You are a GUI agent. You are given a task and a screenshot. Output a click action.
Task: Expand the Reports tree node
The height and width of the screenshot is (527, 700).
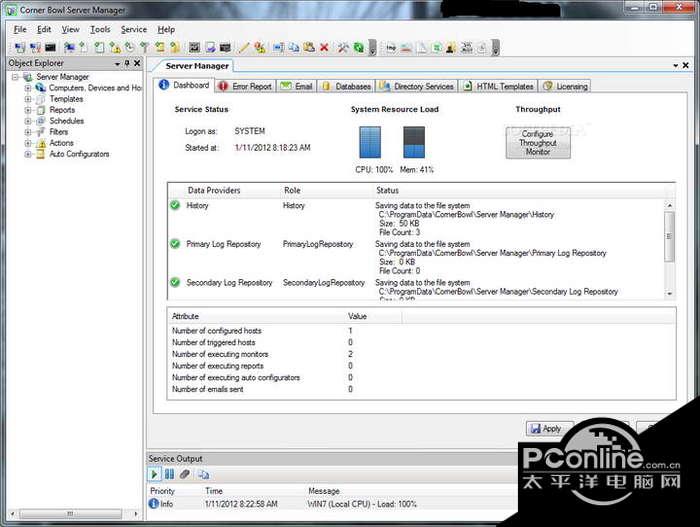click(28, 110)
